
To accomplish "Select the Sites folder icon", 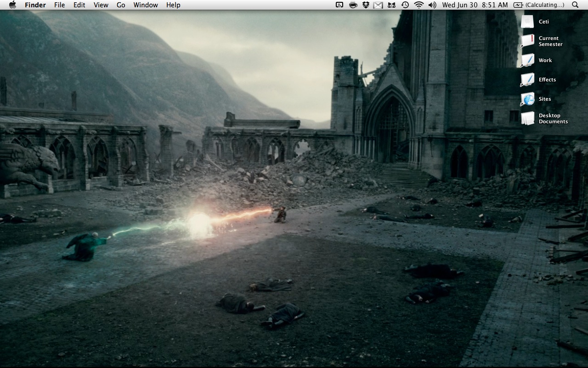I will [527, 99].
